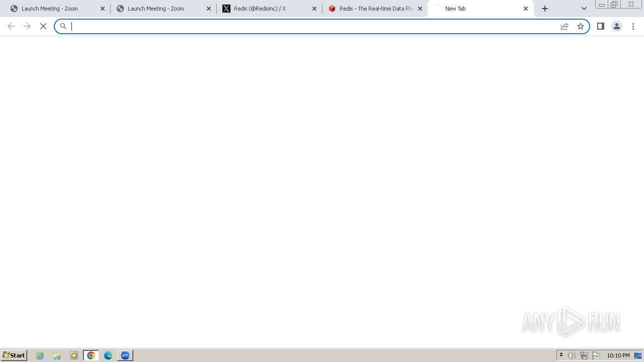The height and width of the screenshot is (362, 644).
Task: Show hidden system tray icons
Action: pyautogui.click(x=561, y=355)
